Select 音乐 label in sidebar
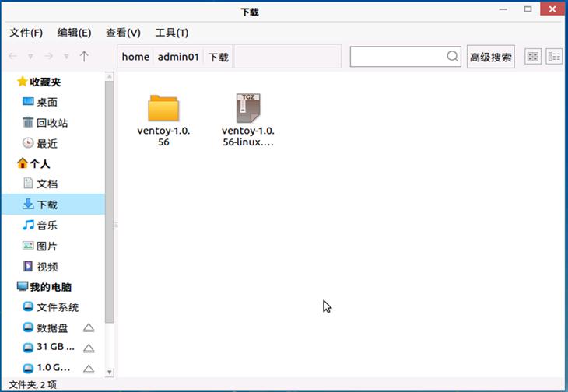This screenshot has width=568, height=392. click(x=47, y=226)
